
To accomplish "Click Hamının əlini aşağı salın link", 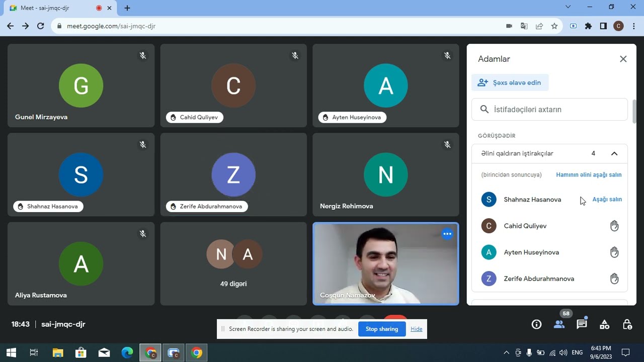I will [589, 175].
